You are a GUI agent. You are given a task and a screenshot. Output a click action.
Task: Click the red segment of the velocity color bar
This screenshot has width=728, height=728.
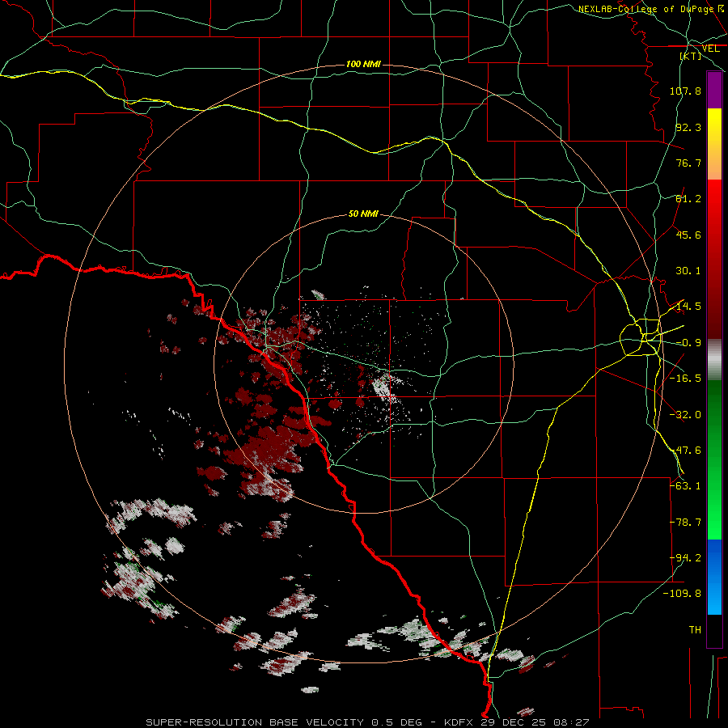(x=714, y=260)
